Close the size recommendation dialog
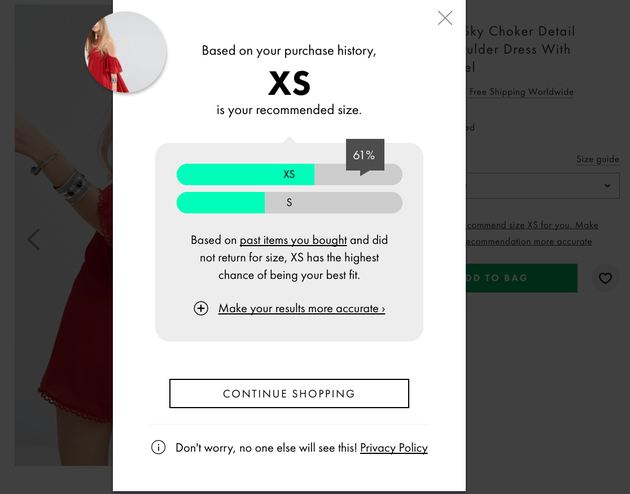The width and height of the screenshot is (630, 494). pos(445,18)
